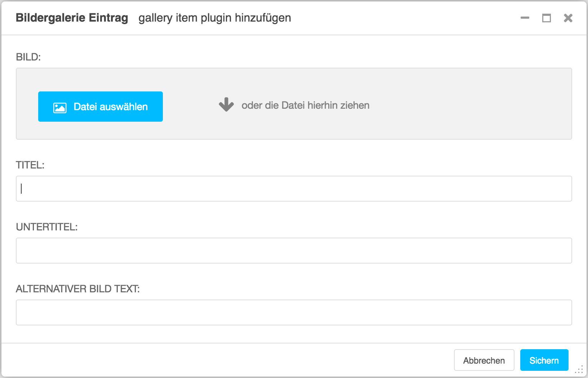Cancel with the Abbrechen button
This screenshot has height=378, width=588.
coord(484,360)
